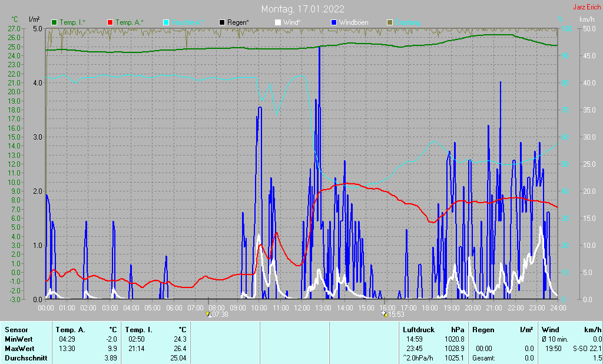Click the Temp. A. average '3.89'
Screen dimensions: 603x364
[x=111, y=358]
